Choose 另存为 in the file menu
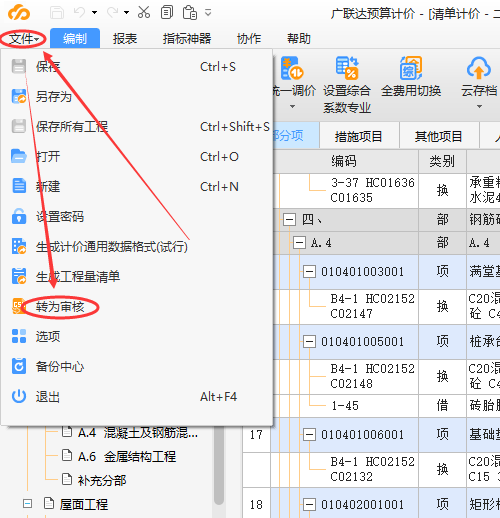500x518 pixels. [x=137, y=97]
